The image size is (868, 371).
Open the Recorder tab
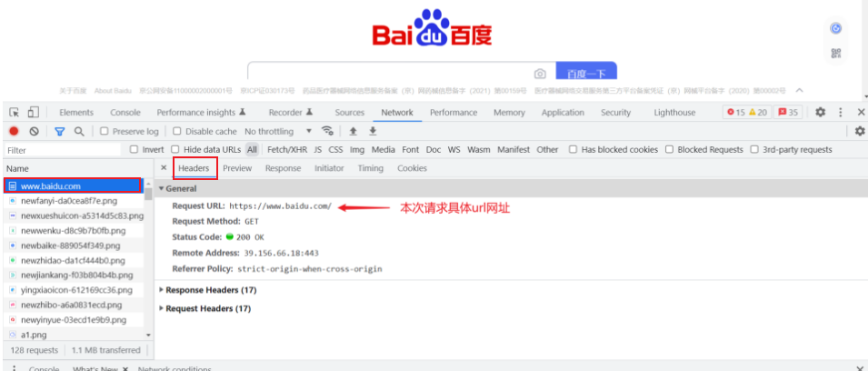[291, 113]
